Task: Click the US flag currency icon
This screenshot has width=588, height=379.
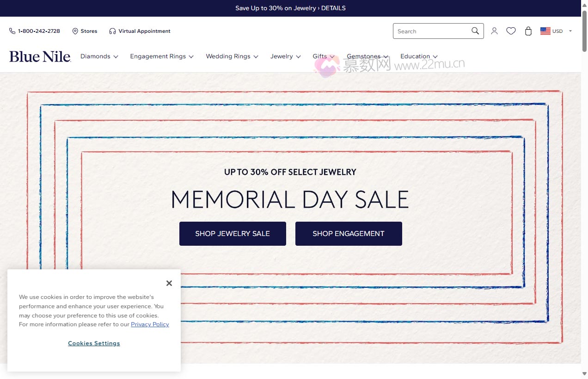Action: (545, 31)
